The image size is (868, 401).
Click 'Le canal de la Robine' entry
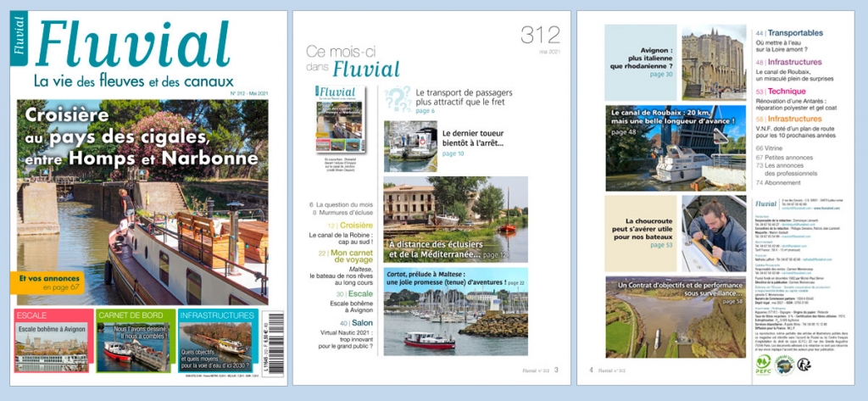[x=341, y=239]
